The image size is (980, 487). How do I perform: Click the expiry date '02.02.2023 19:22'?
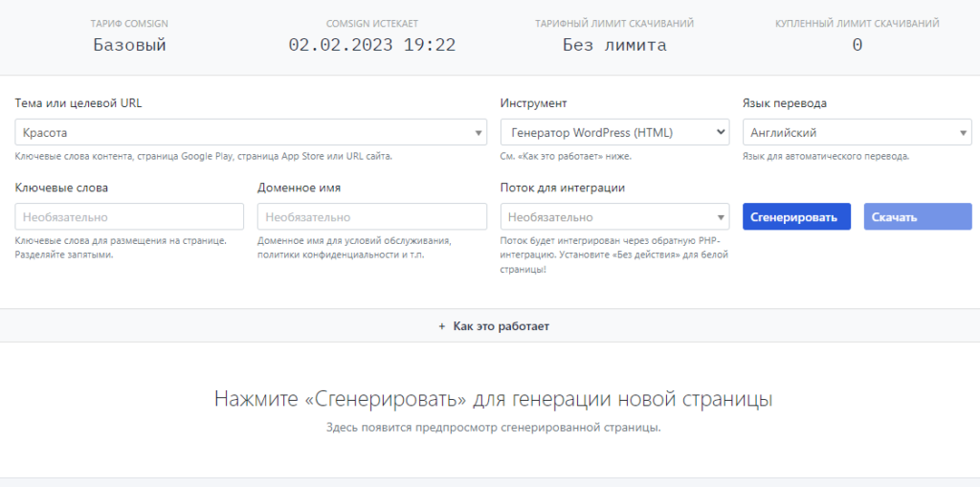(372, 45)
